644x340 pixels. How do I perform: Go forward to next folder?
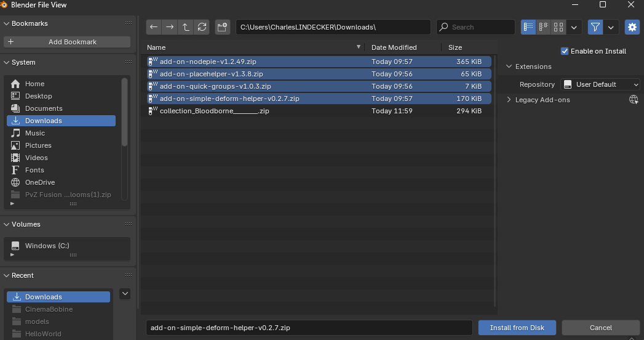click(170, 27)
